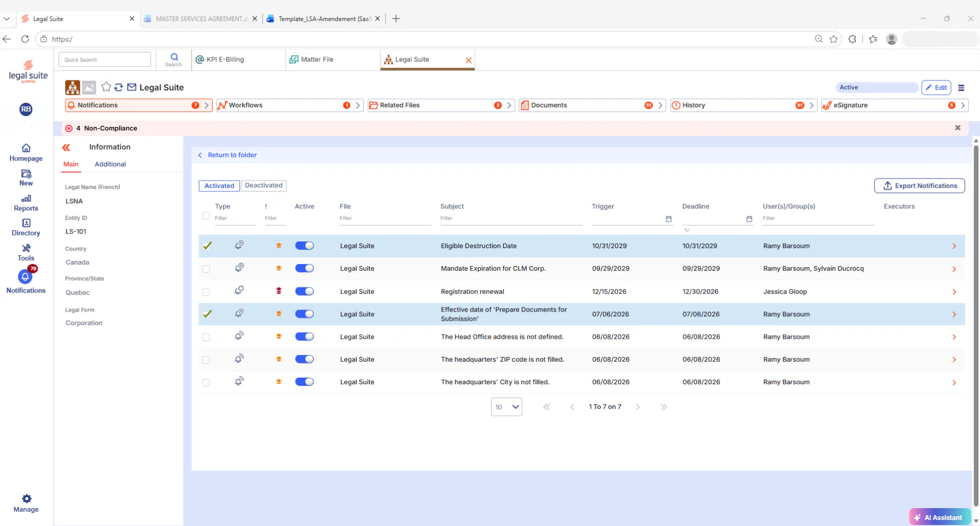This screenshot has width=980, height=526.
Task: Open Deadline column calendar filter icon
Action: pos(749,219)
